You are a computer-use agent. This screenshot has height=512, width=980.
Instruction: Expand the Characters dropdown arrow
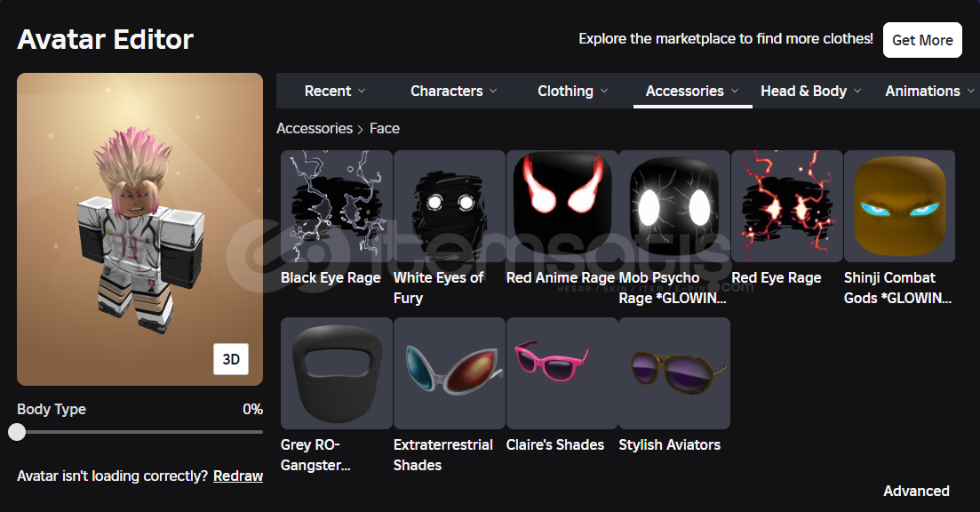493,92
